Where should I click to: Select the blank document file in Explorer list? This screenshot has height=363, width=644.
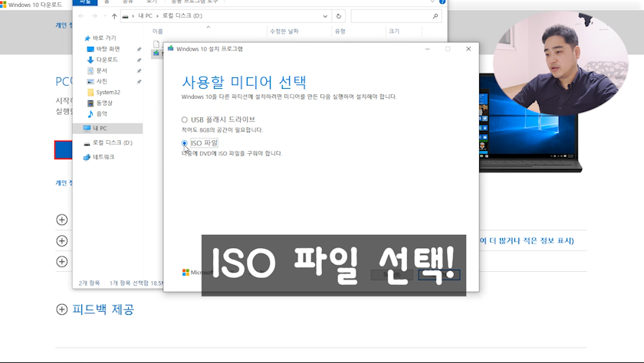coord(156,44)
